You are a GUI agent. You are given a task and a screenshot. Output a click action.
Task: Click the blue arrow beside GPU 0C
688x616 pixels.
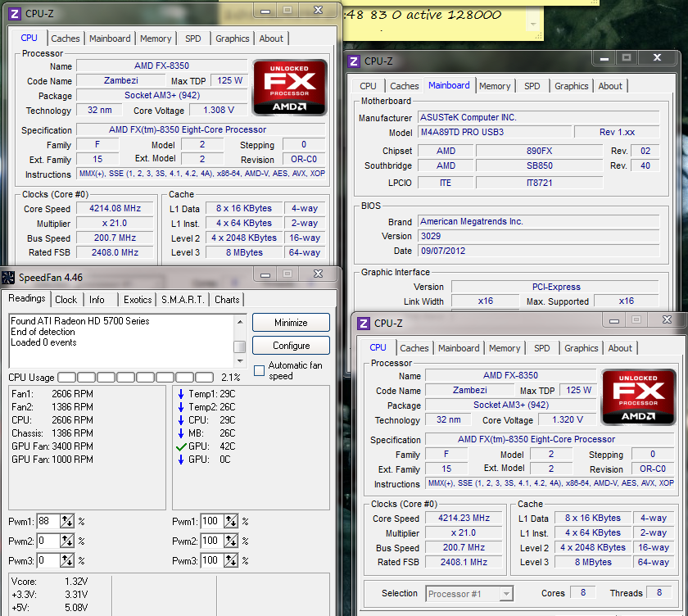click(x=181, y=460)
